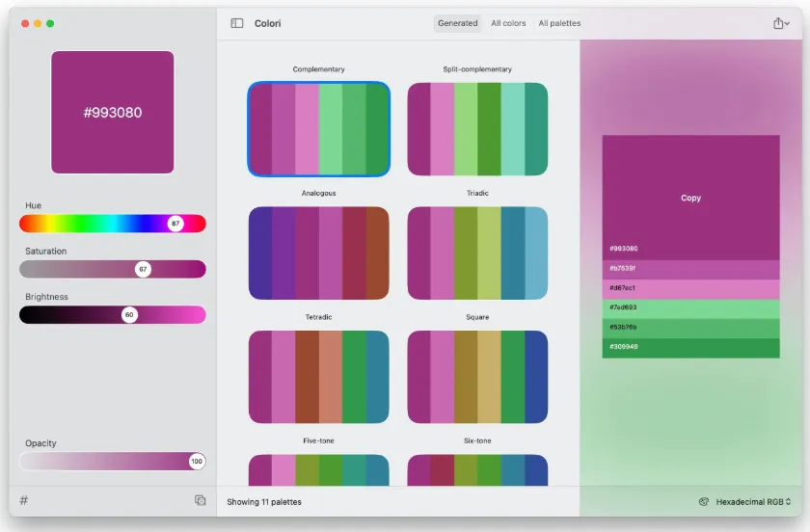Click the Hue slider handle at 87
Viewport: 810px width, 532px height.
pos(175,224)
